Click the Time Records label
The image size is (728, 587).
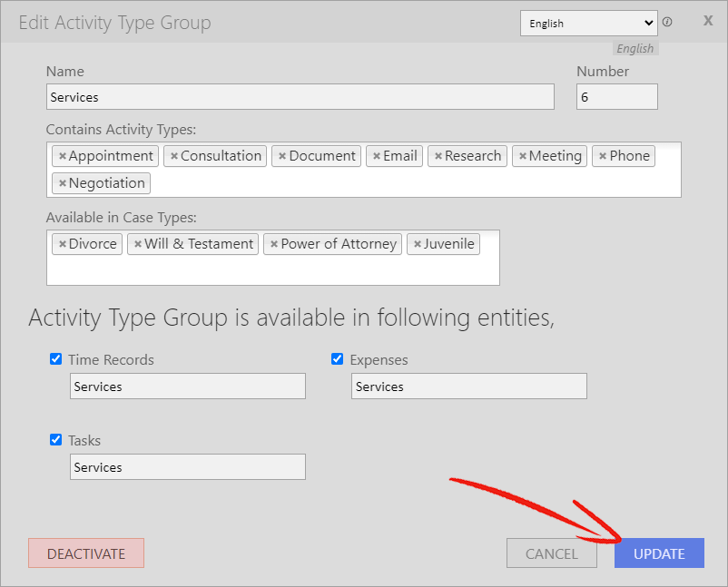point(111,359)
